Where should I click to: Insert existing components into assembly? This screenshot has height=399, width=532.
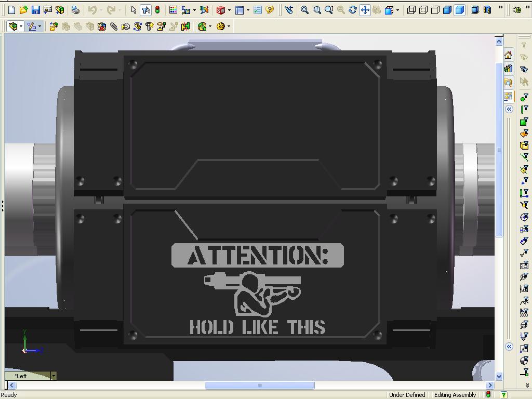coord(54,26)
